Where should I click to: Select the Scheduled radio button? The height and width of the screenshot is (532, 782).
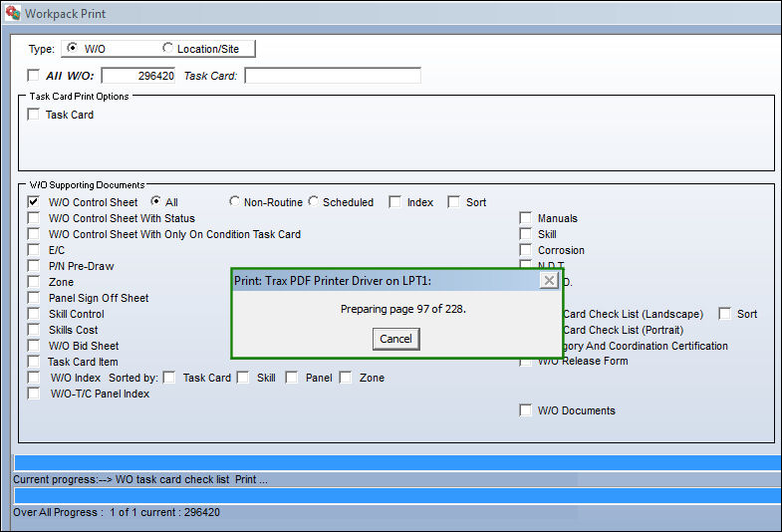313,201
